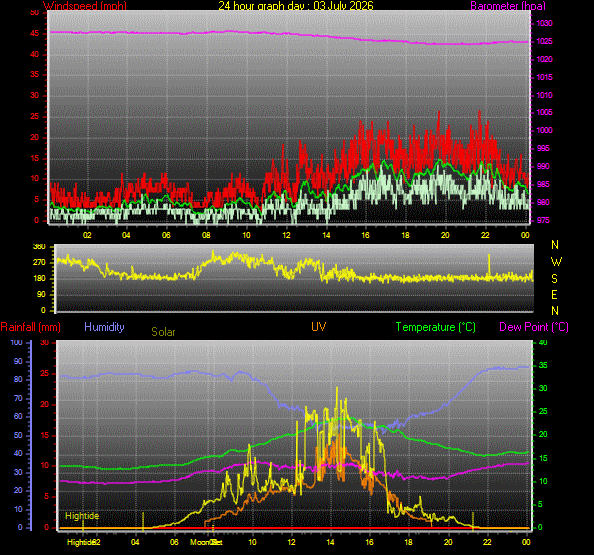Click the 270 wind direction scale value
This screenshot has width=594, height=555.
pos(39,262)
